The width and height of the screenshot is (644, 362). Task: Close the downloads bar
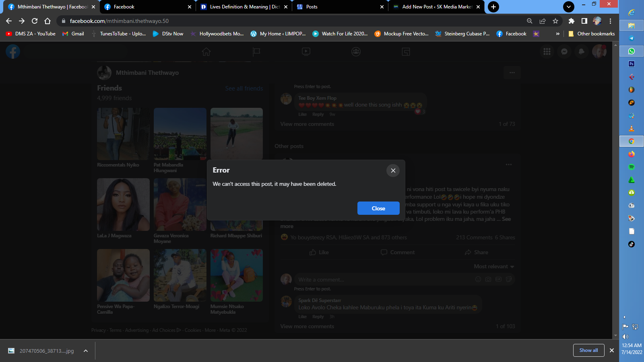point(612,350)
